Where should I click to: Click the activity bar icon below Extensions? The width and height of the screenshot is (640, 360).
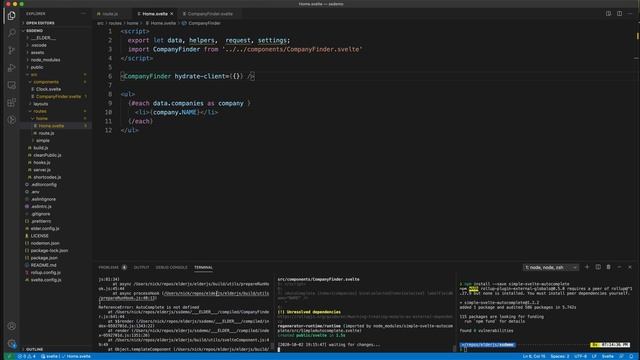[11, 120]
